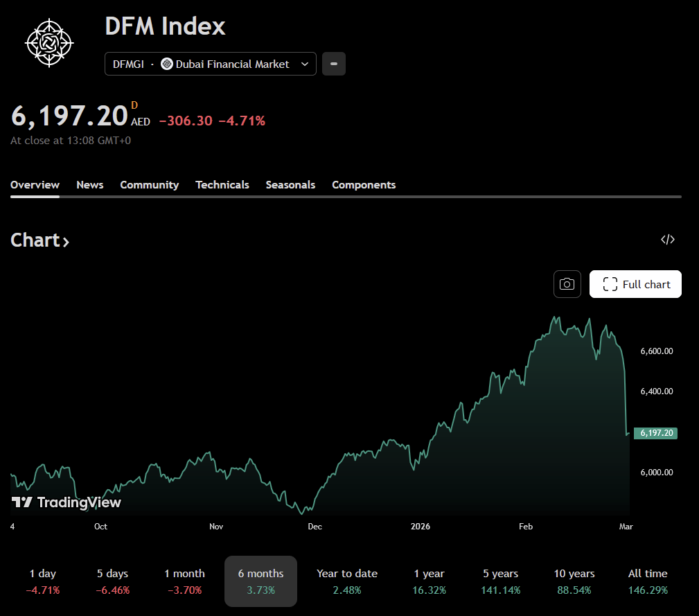Screen dimensions: 699x616
Task: Open the Chart section link
Action: point(39,240)
